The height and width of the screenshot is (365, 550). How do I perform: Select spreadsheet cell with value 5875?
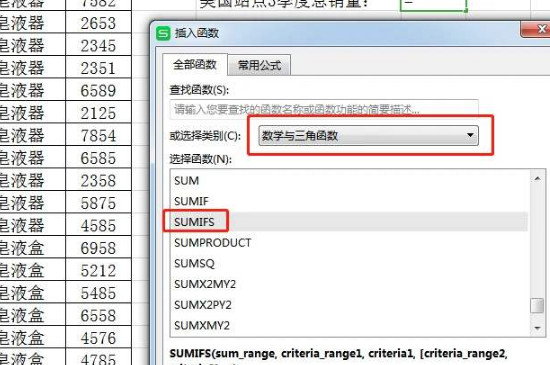[x=98, y=202]
